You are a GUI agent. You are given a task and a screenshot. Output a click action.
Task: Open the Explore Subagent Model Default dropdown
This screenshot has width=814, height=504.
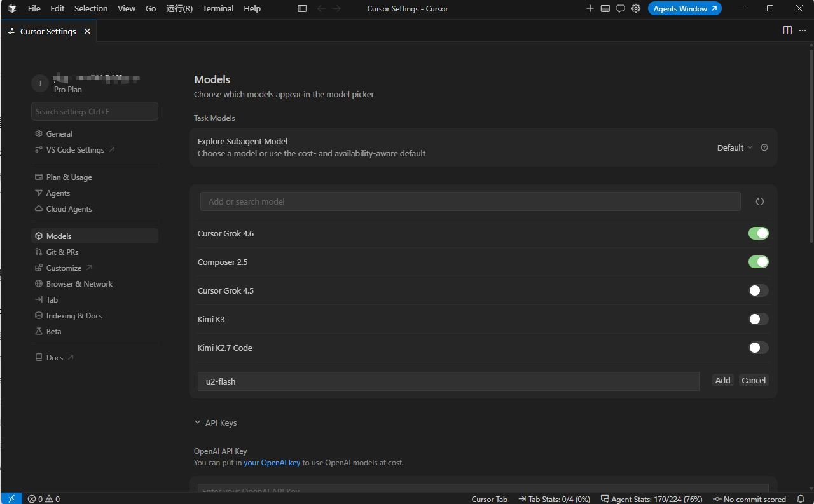coord(735,147)
